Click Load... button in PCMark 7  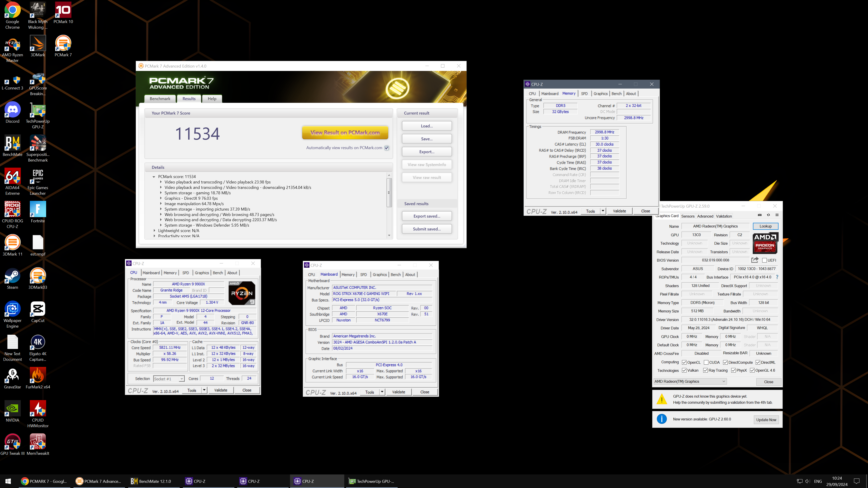427,126
